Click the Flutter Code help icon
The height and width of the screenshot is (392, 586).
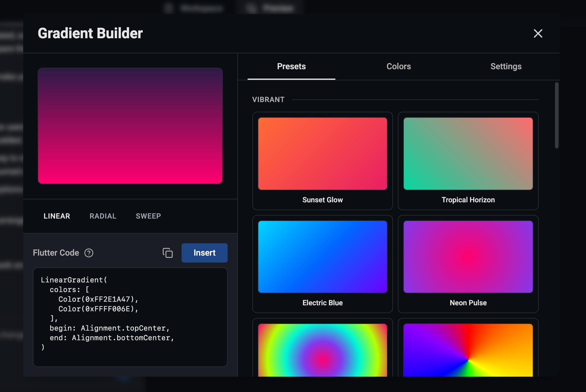pyautogui.click(x=89, y=253)
